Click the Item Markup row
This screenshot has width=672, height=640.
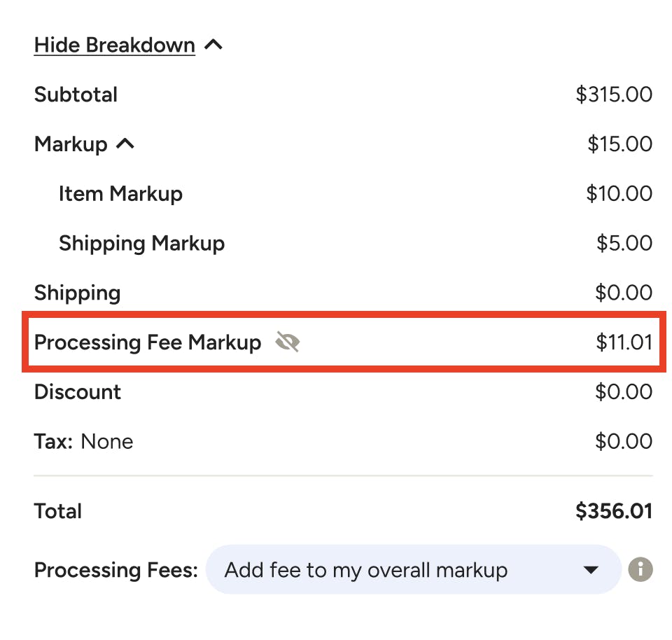pos(120,193)
